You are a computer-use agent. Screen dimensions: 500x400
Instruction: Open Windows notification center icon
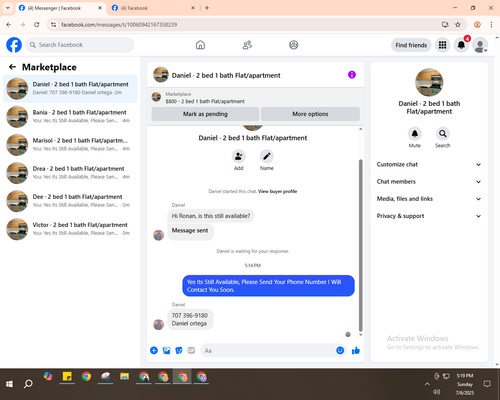(x=487, y=384)
